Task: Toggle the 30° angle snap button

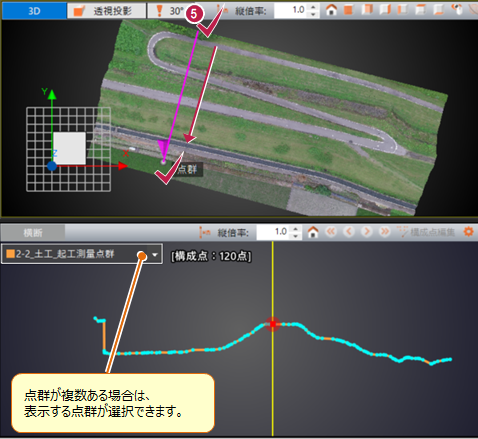Action: pos(167,11)
